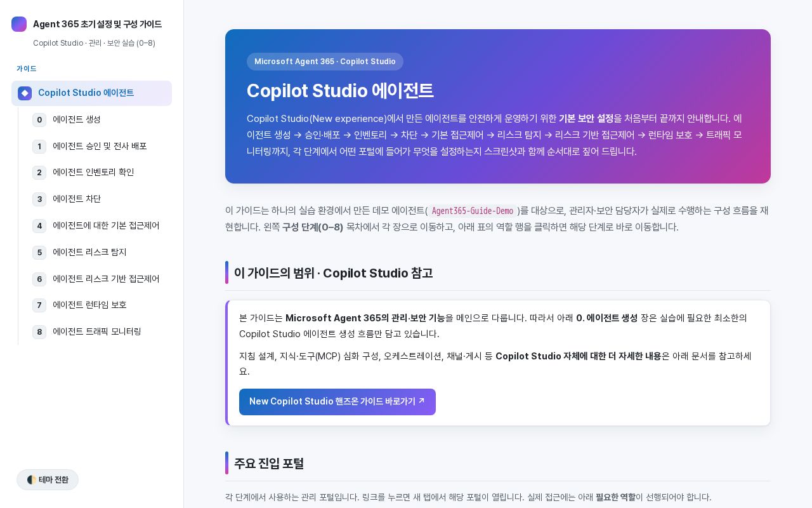
Task: Toggle the theme with 테마 전환 button
Action: point(48,480)
